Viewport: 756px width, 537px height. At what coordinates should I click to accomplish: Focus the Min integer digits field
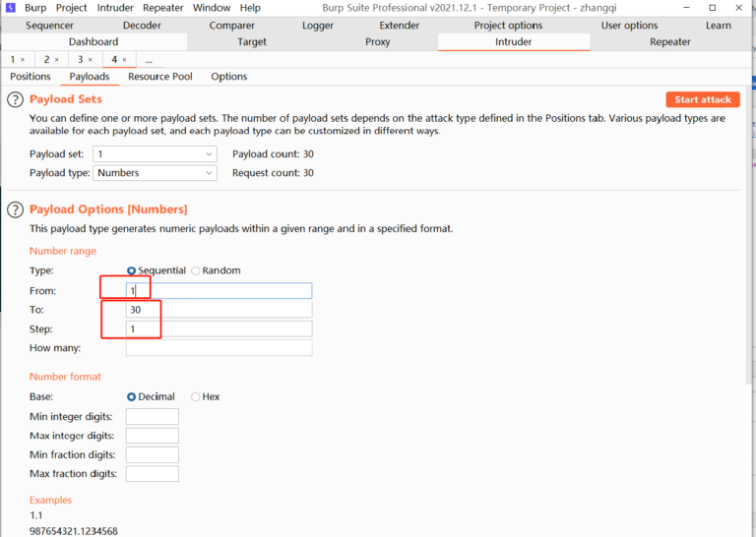(x=152, y=417)
